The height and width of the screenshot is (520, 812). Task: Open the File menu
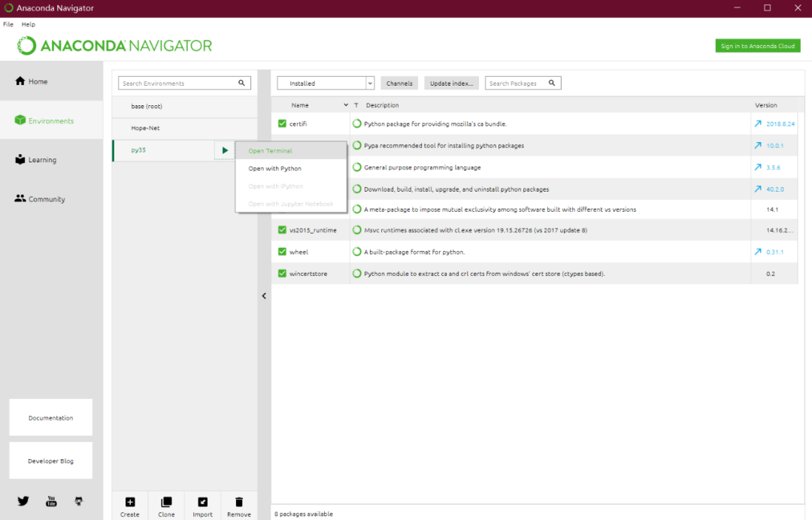[x=8, y=24]
